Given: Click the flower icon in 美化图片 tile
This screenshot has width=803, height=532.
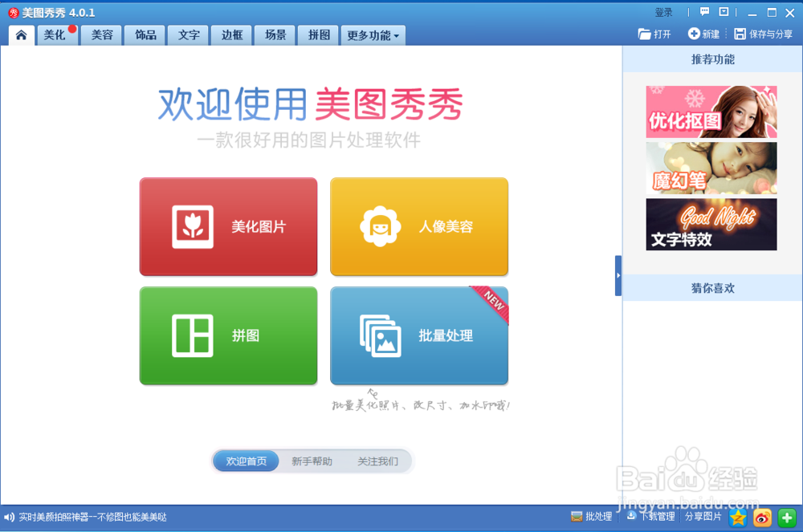Looking at the screenshot, I should pyautogui.click(x=193, y=226).
